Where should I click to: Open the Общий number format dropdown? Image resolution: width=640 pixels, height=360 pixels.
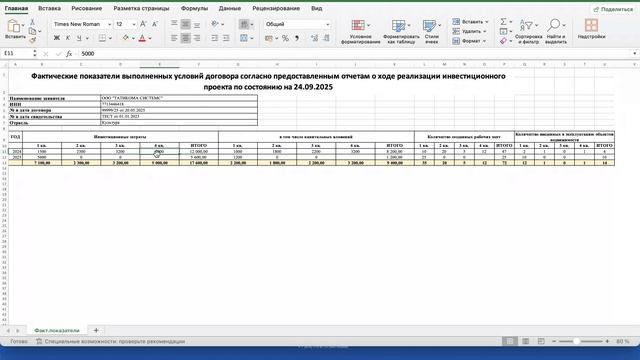327,24
